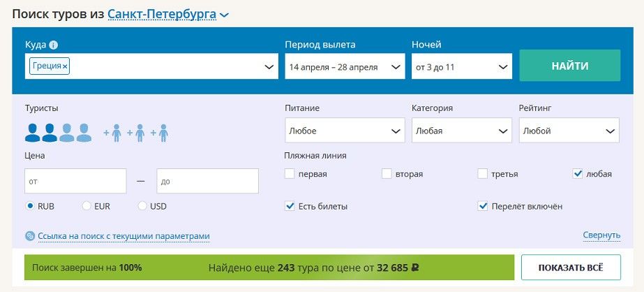Expand the Ночей dropdown
The image size is (644, 292).
tap(462, 66)
